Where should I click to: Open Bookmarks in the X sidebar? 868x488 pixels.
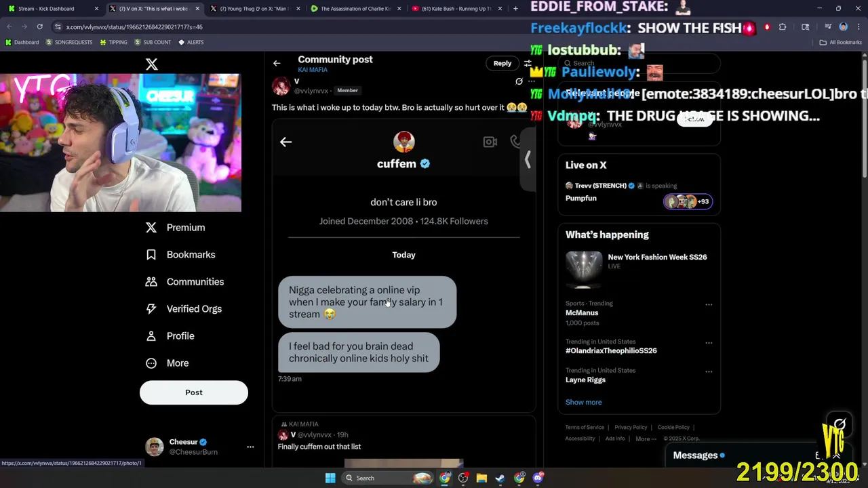pyautogui.click(x=181, y=255)
